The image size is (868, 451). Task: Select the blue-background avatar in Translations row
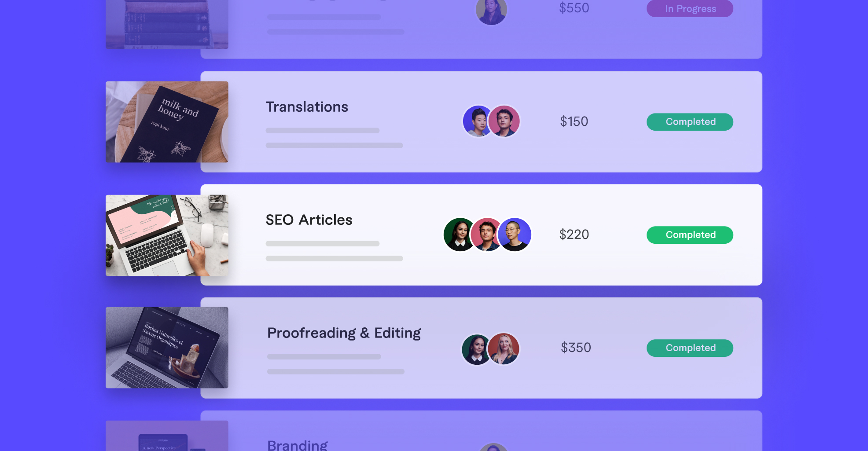pyautogui.click(x=478, y=121)
